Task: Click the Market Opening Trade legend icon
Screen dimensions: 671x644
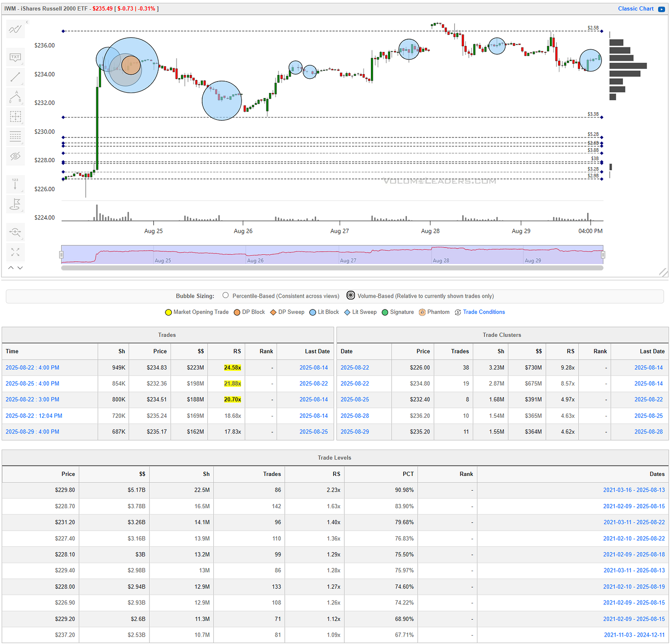Action: point(168,312)
